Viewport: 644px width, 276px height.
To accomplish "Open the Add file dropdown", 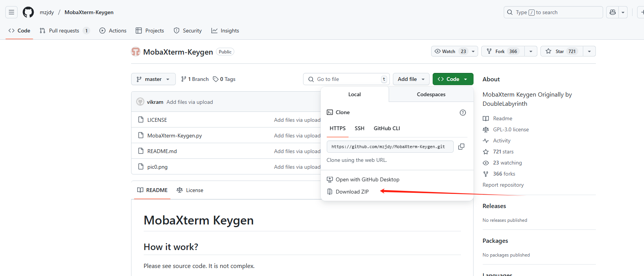I will tap(411, 79).
